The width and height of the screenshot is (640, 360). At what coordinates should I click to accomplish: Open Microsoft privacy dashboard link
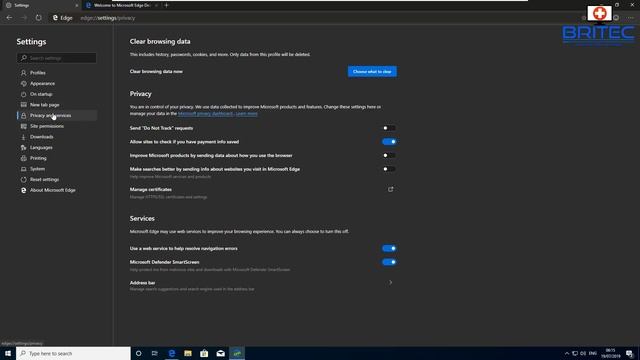pyautogui.click(x=205, y=113)
